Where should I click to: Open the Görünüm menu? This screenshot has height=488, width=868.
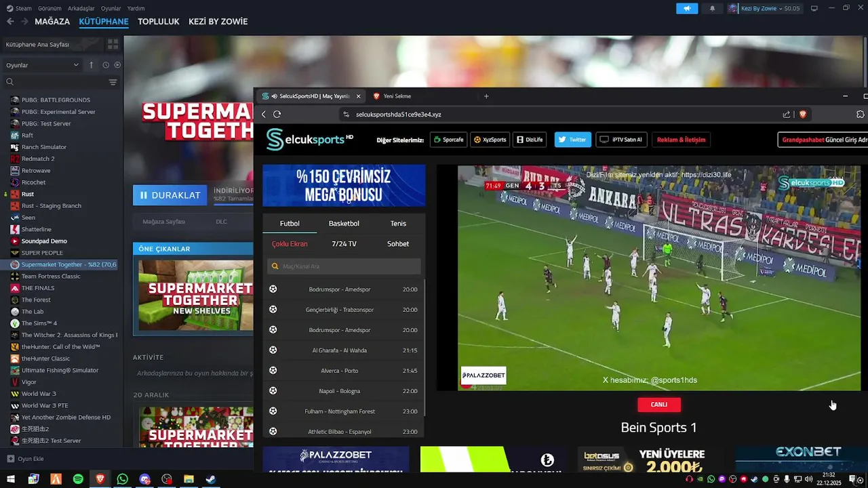tap(50, 8)
